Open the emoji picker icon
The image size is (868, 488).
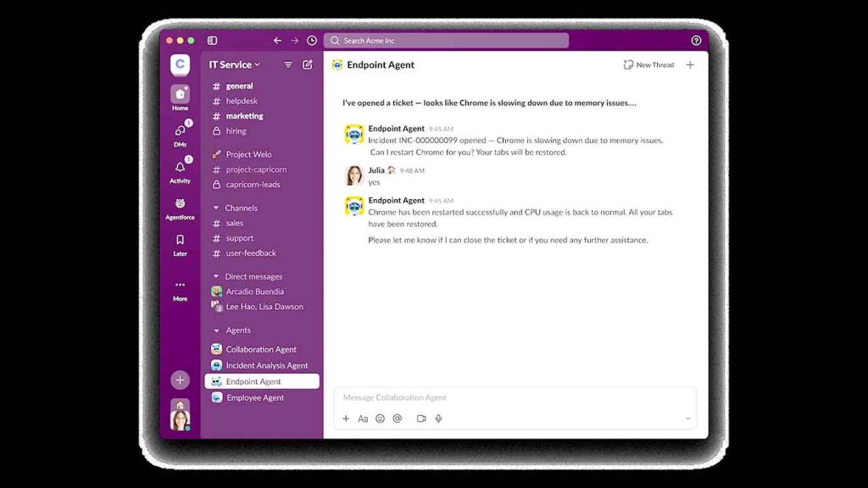380,419
